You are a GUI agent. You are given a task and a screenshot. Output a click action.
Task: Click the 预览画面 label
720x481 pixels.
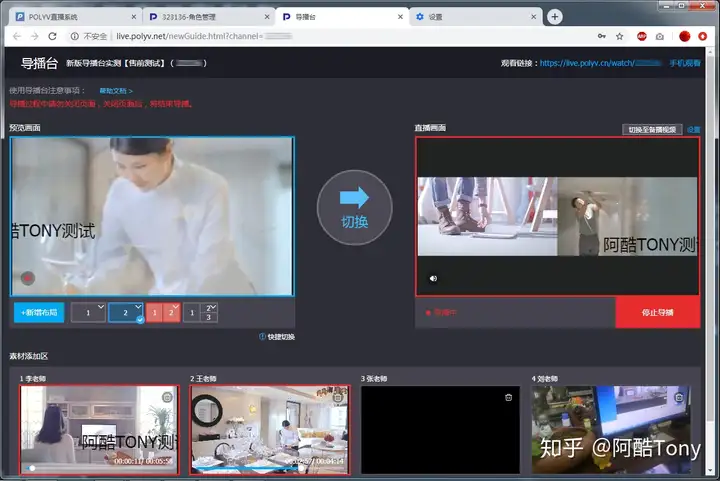25,128
